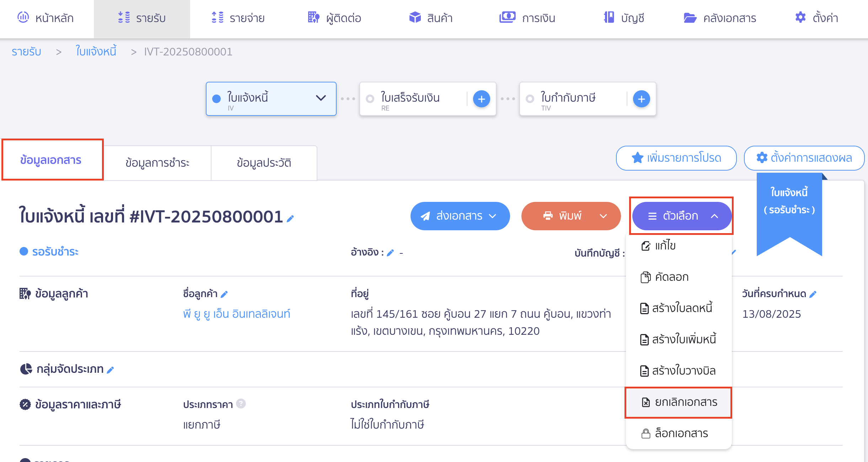The image size is (868, 462).
Task: Edit the invoice number with pencil icon
Action: (x=290, y=219)
